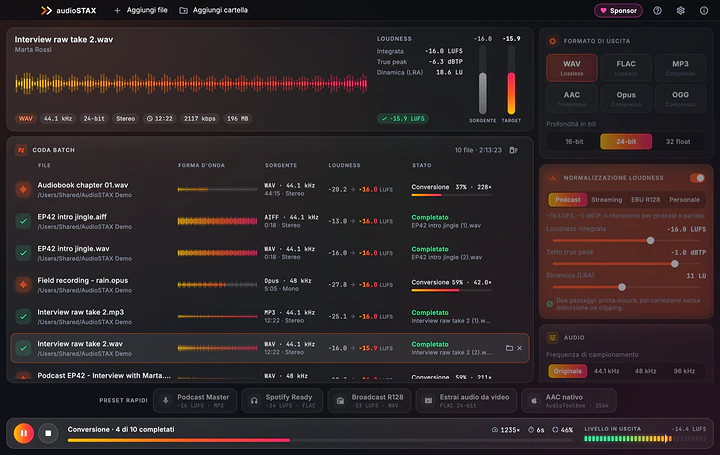Apply Estrai audio da video preset
The height and width of the screenshot is (455, 720).
(466, 400)
